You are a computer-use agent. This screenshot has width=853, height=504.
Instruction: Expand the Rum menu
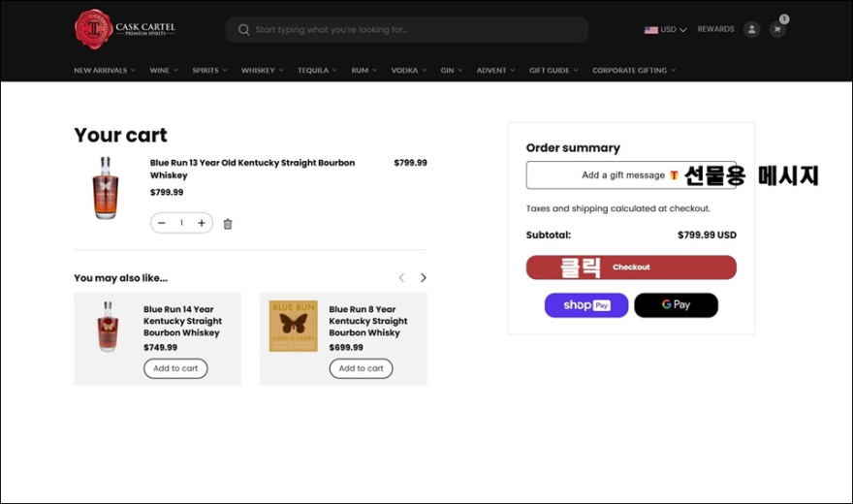tap(363, 70)
